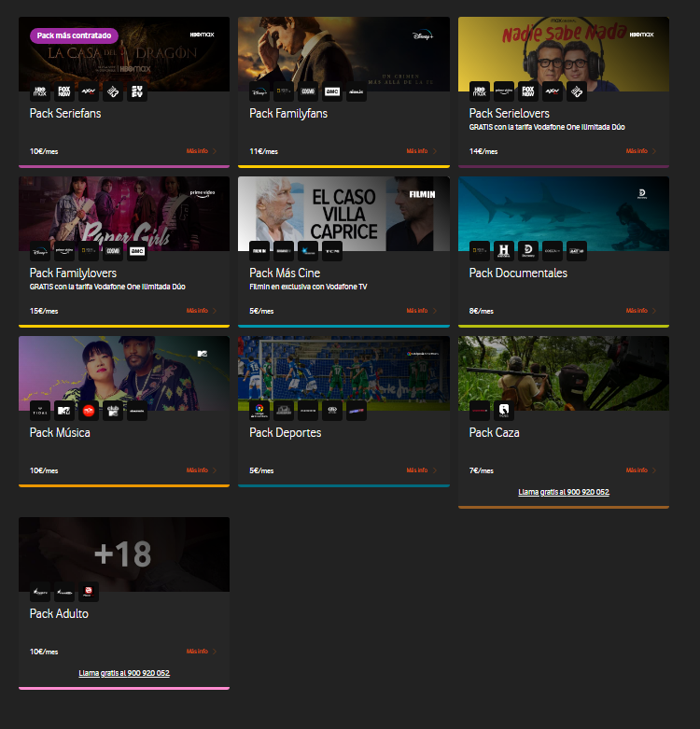The width and height of the screenshot is (700, 729).
Task: Open Más info for Pack Caza
Action: [641, 470]
